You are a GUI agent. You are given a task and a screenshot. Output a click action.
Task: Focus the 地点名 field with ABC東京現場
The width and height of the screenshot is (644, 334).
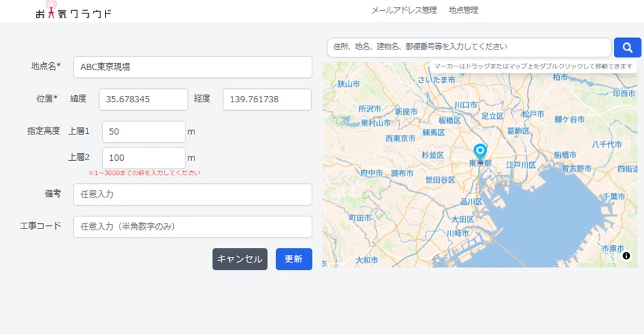coord(193,67)
